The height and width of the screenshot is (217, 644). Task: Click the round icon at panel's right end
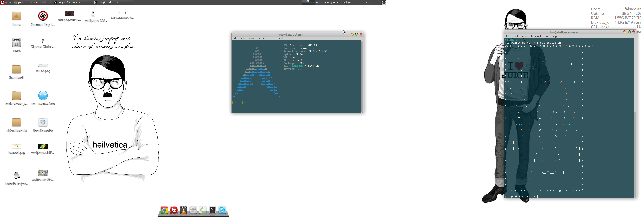384,3
